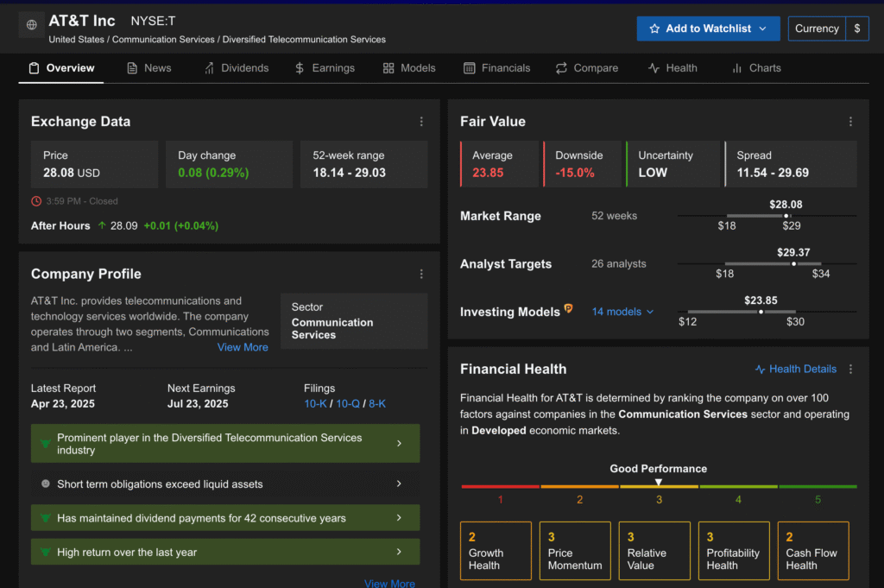Click the NYSE:T ticker label
Image resolution: width=884 pixels, height=588 pixels.
[x=153, y=21]
